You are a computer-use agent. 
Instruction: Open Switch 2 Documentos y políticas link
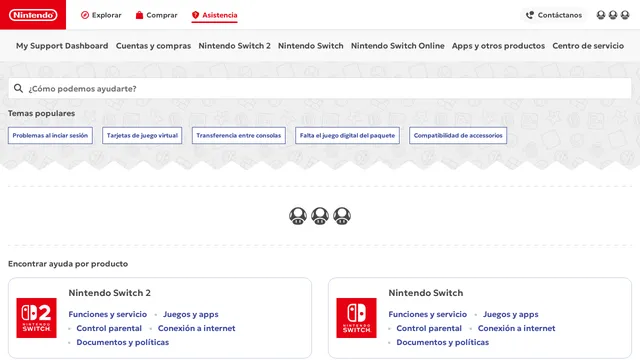pyautogui.click(x=122, y=342)
